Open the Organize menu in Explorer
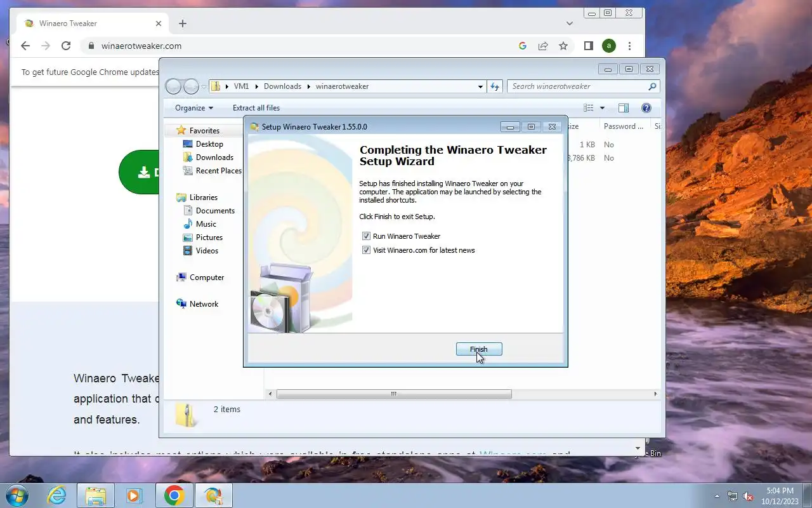Screen dimensions: 812x508 pos(194,108)
